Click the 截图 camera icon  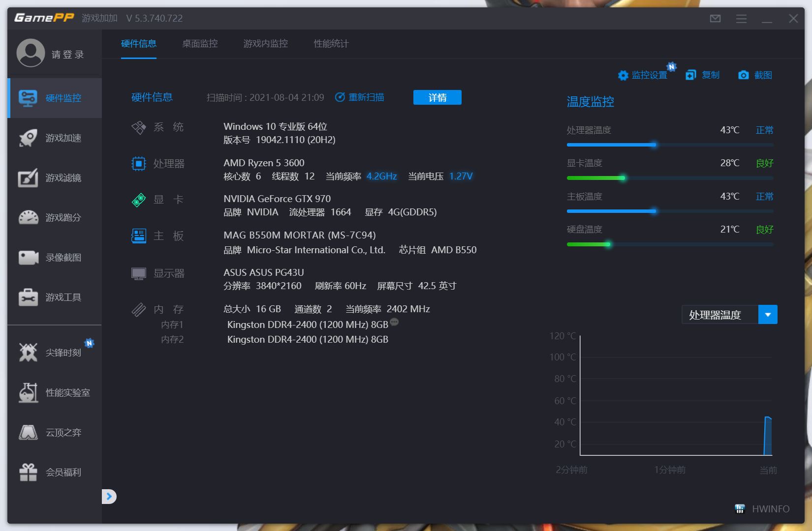744,75
